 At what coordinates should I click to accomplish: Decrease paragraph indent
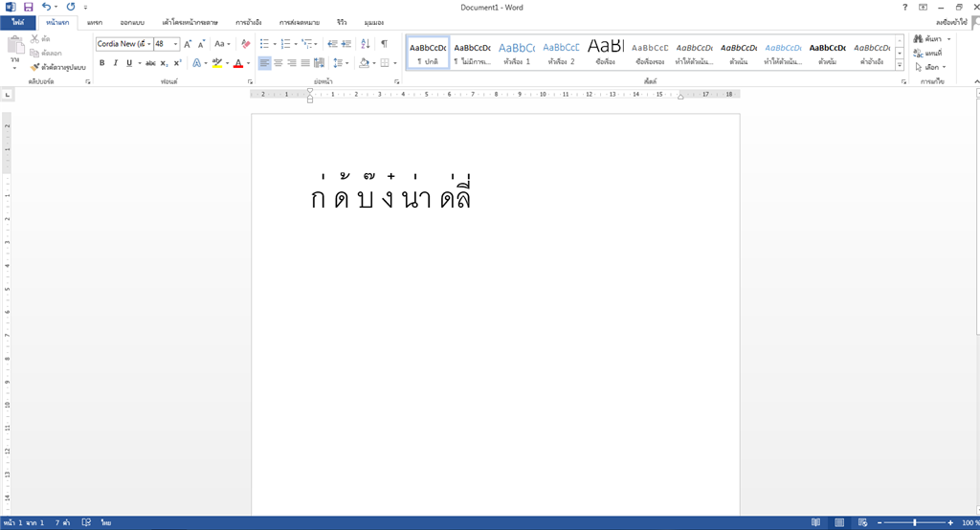tap(332, 44)
